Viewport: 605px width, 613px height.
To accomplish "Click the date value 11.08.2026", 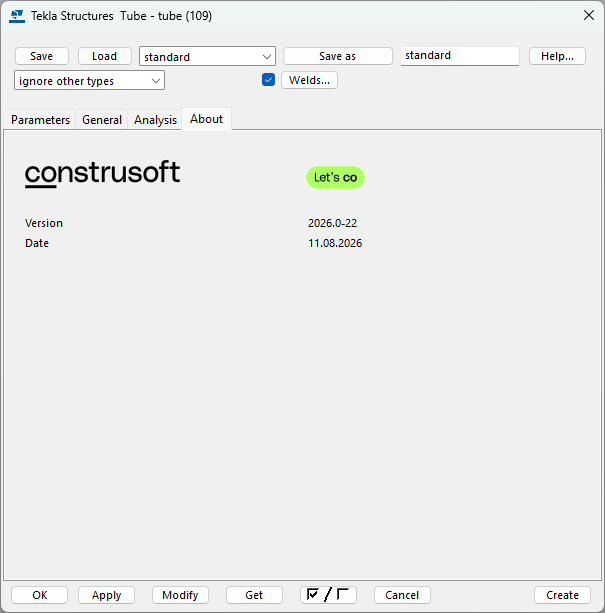I will click(335, 243).
